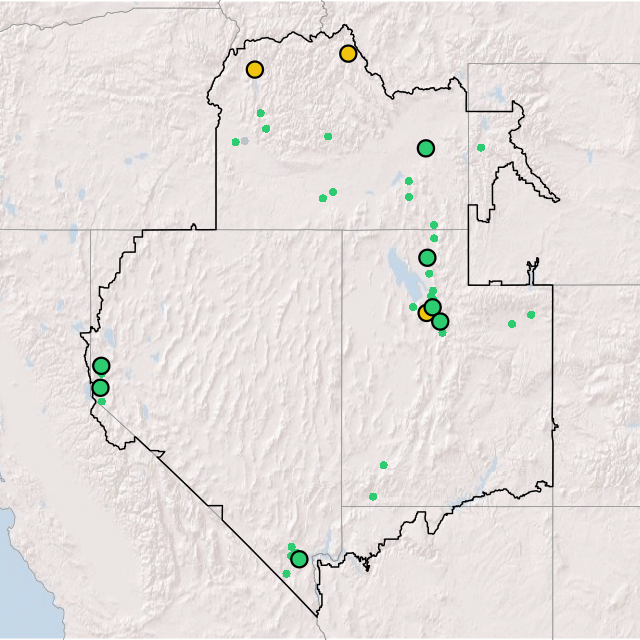
Task: Click yellow marker partly hidden in central cluster
Action: [x=425, y=313]
